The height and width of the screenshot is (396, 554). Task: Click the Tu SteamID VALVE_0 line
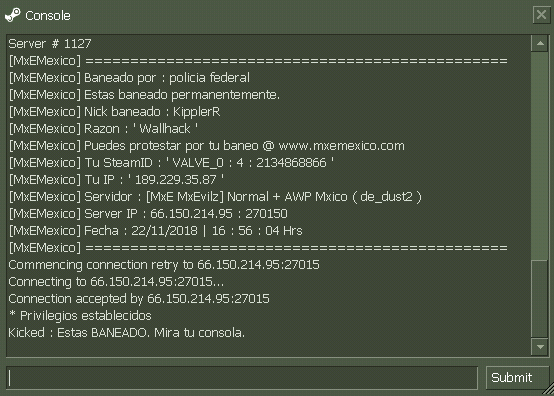(x=171, y=162)
